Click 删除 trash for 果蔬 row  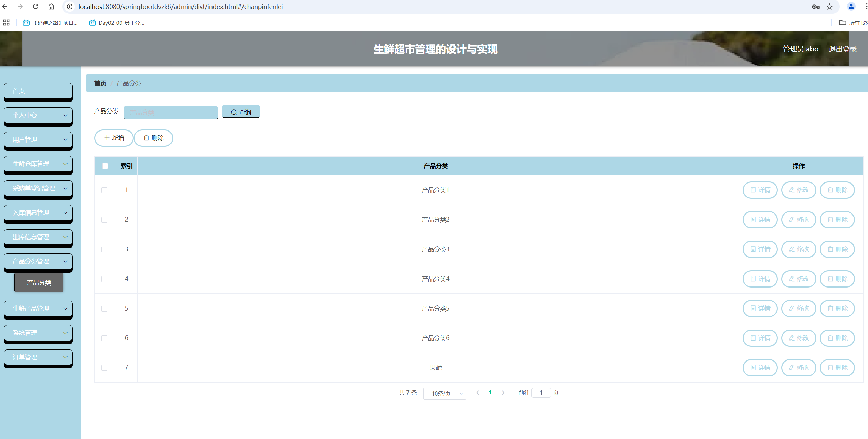837,368
